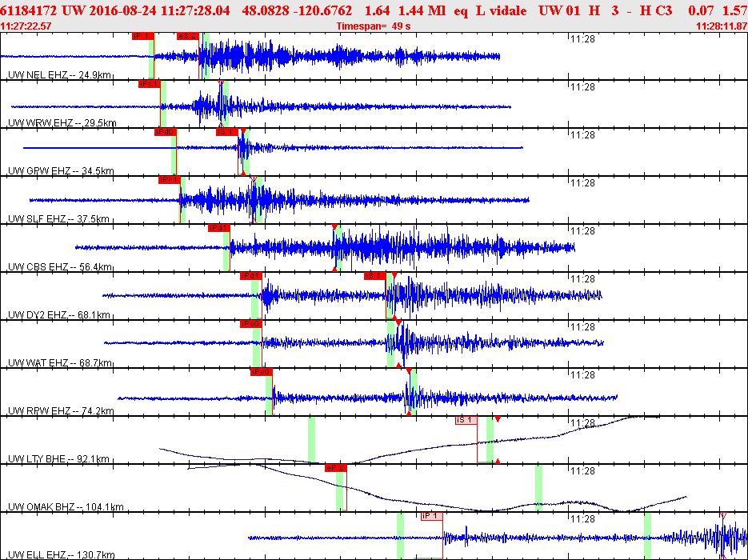Click the open triangle marker atop SLF trace
The image size is (748, 560).
pyautogui.click(x=254, y=179)
